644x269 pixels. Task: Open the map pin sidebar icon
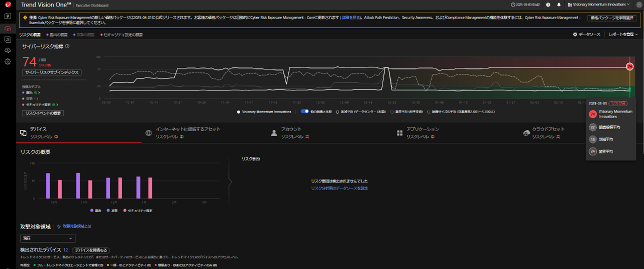(x=8, y=16)
